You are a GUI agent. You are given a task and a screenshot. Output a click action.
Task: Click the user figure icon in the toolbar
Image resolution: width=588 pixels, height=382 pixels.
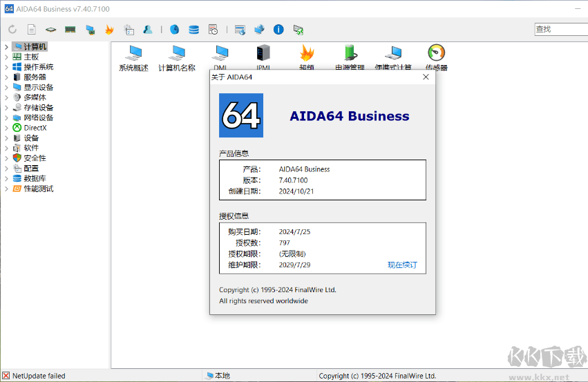tap(148, 30)
